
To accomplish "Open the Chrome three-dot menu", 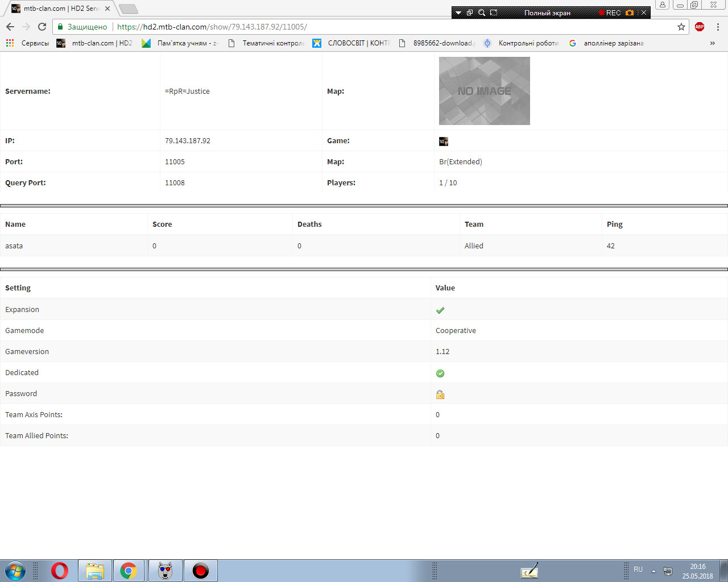I will (x=718, y=27).
